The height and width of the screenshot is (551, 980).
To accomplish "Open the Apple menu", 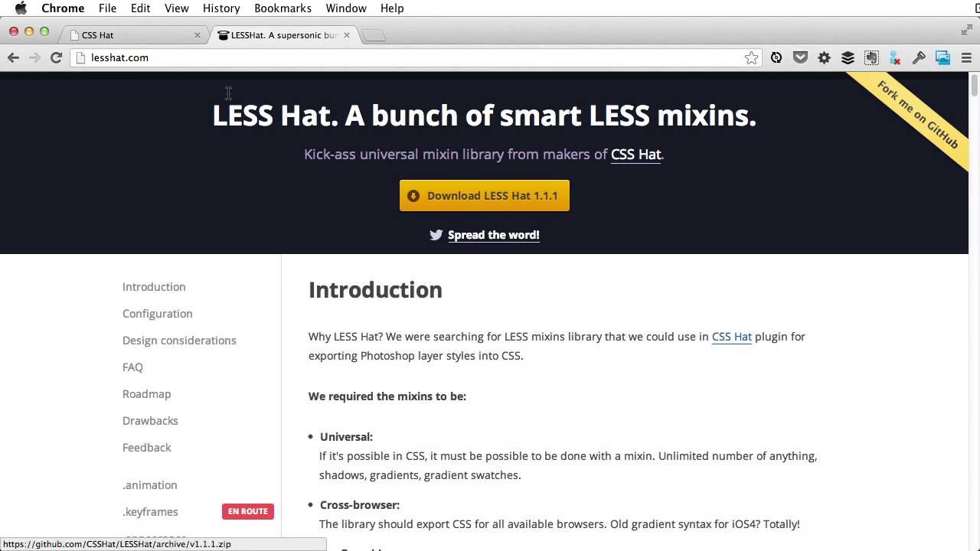I will pyautogui.click(x=21, y=8).
